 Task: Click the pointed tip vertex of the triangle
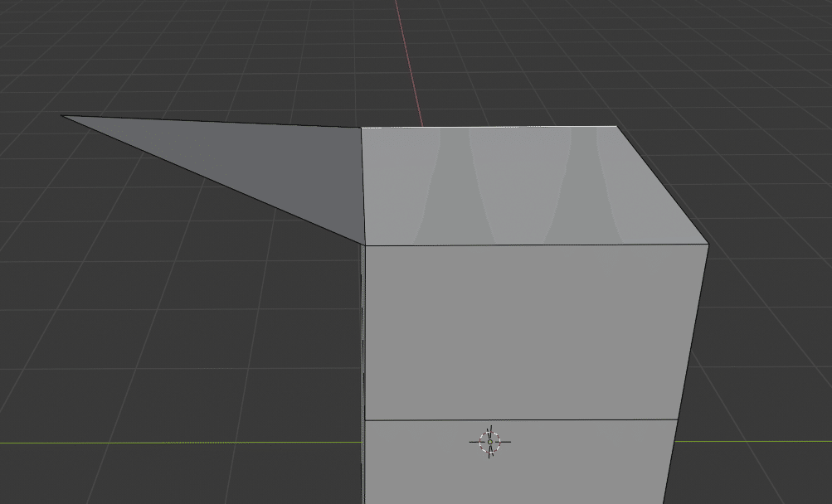[62, 116]
